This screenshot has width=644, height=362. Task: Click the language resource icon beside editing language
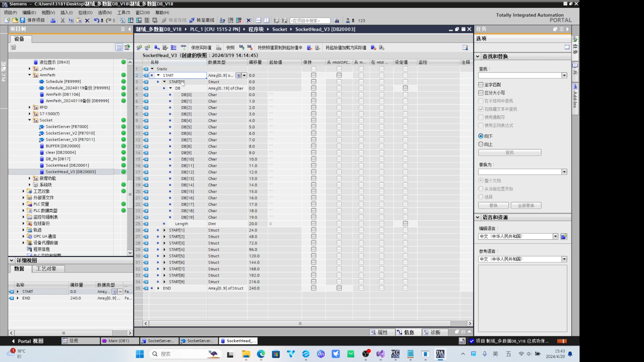tap(564, 237)
